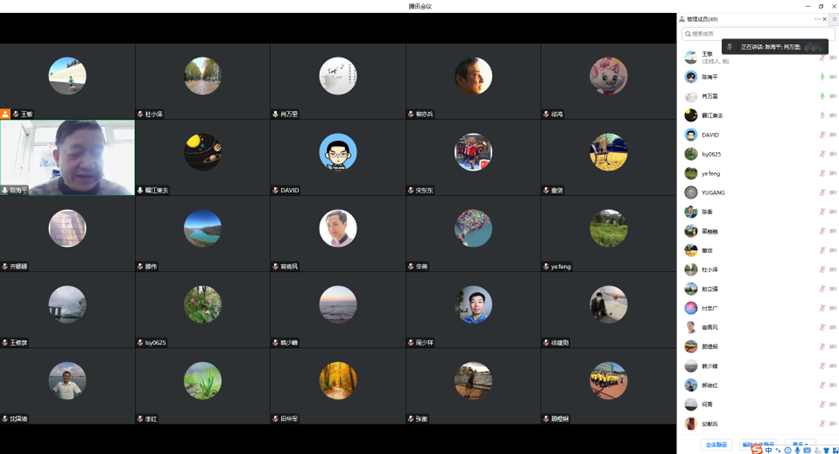This screenshot has height=454, width=839.
Task: Unmute lsy0625 using the list mic icon
Action: coord(822,155)
